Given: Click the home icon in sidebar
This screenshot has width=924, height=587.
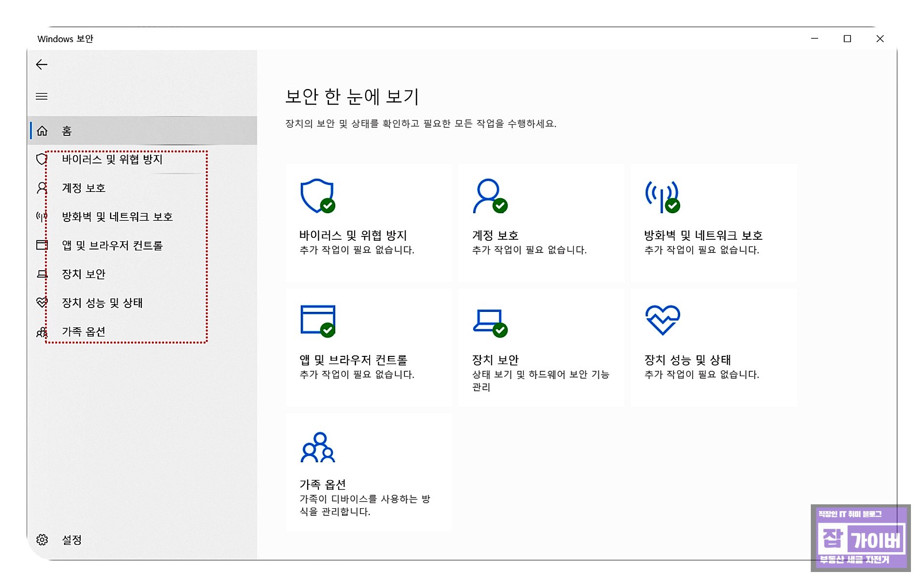Looking at the screenshot, I should coord(42,131).
